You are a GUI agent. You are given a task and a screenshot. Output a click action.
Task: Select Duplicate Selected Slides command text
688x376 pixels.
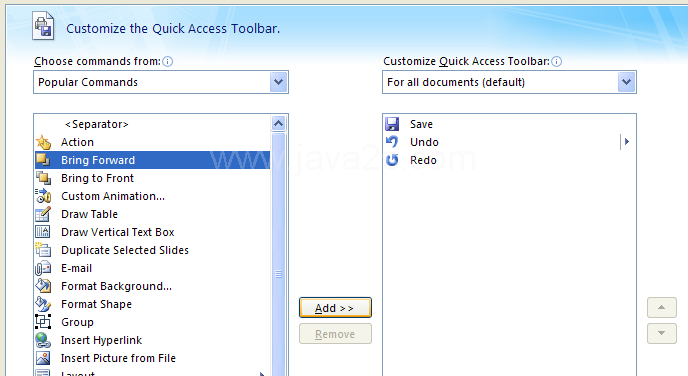click(125, 250)
